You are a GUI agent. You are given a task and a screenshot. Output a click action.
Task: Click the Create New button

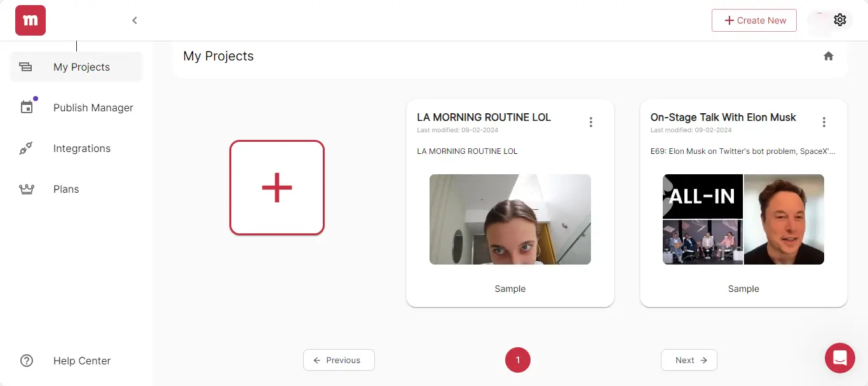click(754, 20)
